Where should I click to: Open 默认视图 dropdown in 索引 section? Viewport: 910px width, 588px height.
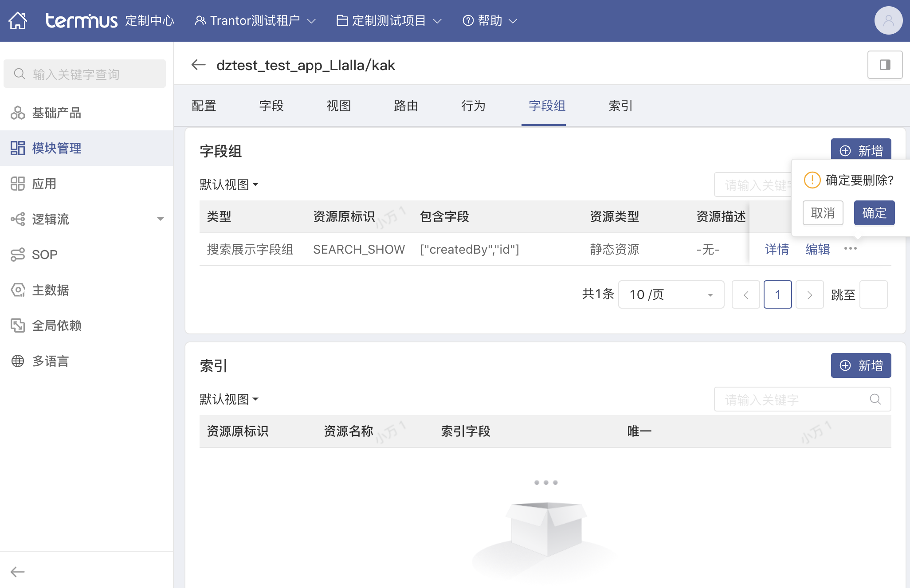(229, 399)
